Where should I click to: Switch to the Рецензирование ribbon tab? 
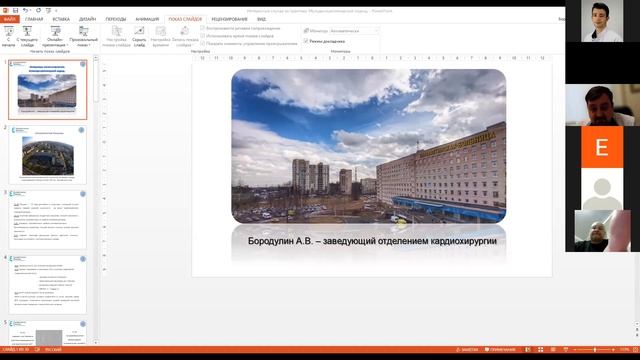tap(229, 19)
